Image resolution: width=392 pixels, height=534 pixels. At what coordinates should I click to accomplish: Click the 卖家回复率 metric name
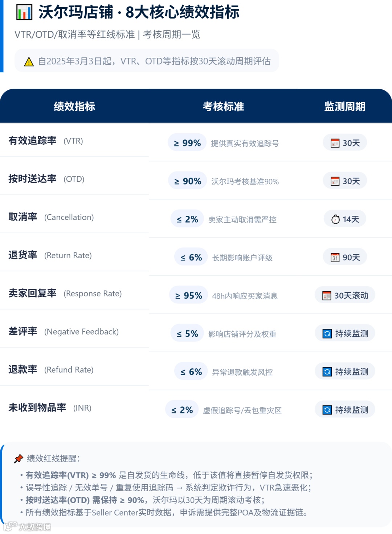33,293
